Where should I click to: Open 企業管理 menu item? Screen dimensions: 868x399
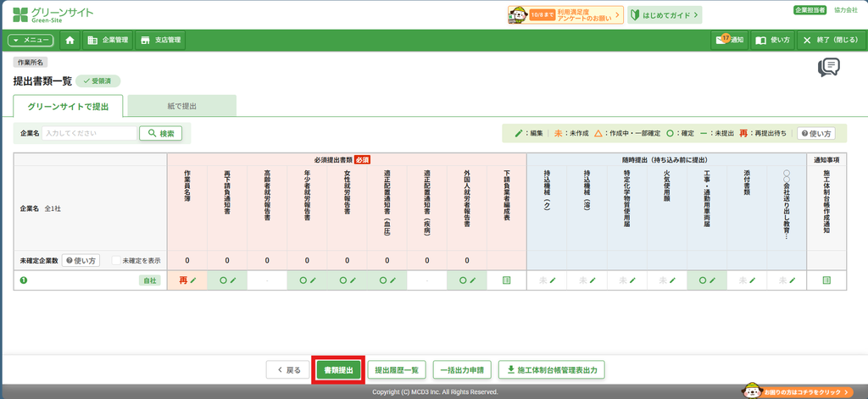coord(108,41)
